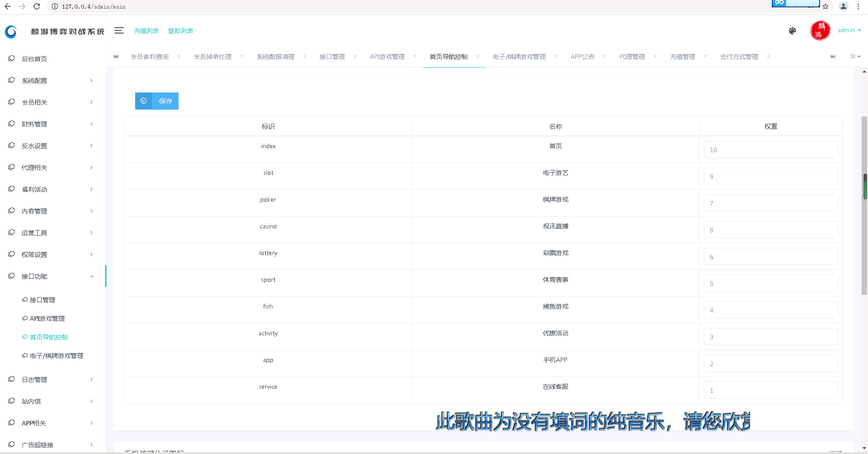
Task: Click the system logo icon
Action: tap(11, 31)
